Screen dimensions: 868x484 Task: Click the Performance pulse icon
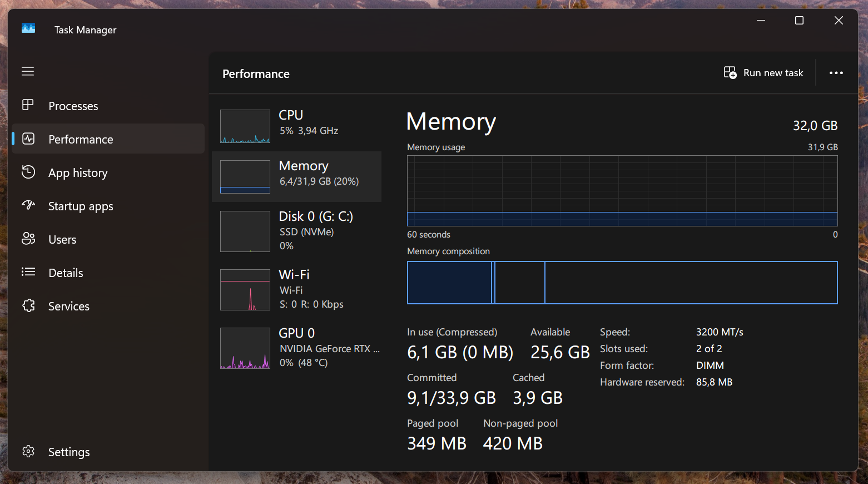coord(28,139)
